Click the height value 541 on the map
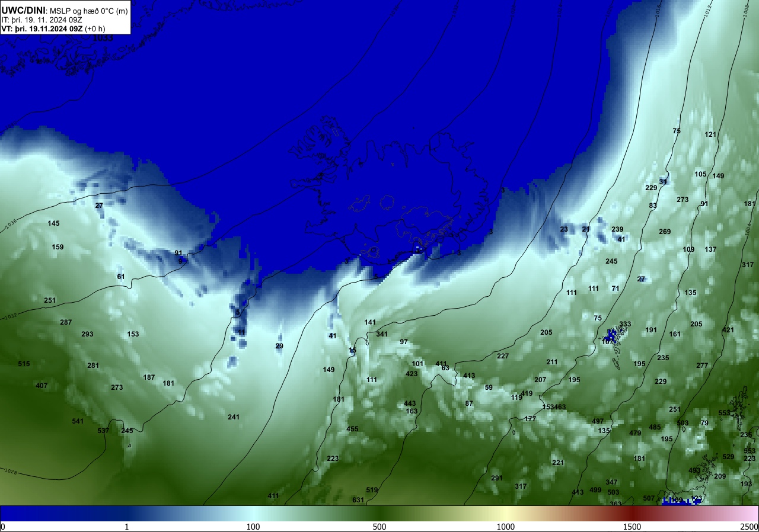The image size is (759, 532). point(78,421)
